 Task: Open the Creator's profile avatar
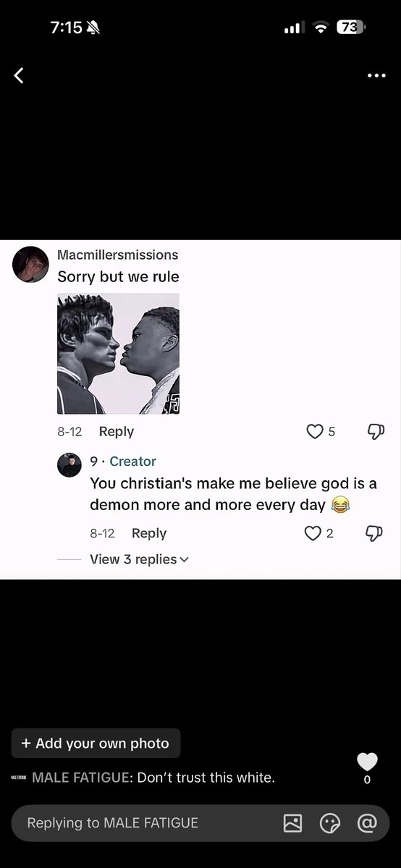point(69,465)
